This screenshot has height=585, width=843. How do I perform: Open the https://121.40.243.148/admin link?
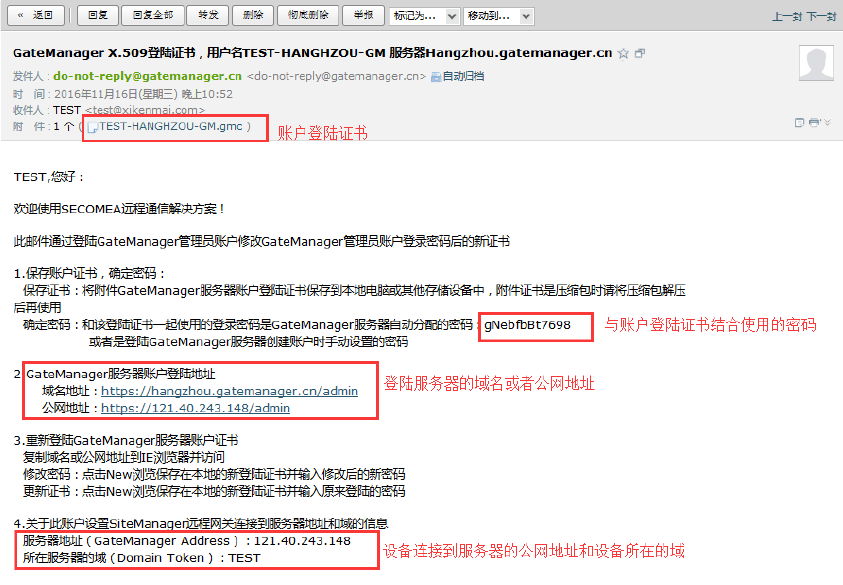point(195,408)
